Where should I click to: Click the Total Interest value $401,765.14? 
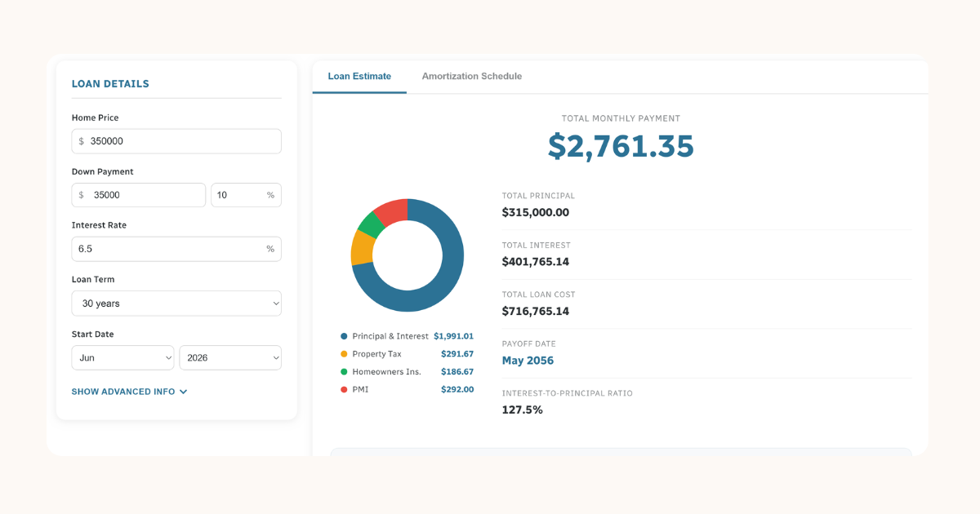(x=536, y=262)
